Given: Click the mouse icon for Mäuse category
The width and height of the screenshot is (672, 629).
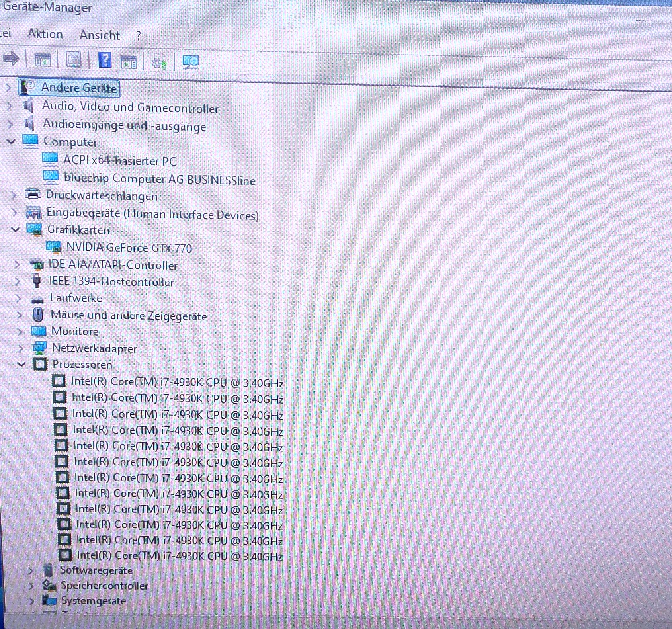Looking at the screenshot, I should click(38, 314).
